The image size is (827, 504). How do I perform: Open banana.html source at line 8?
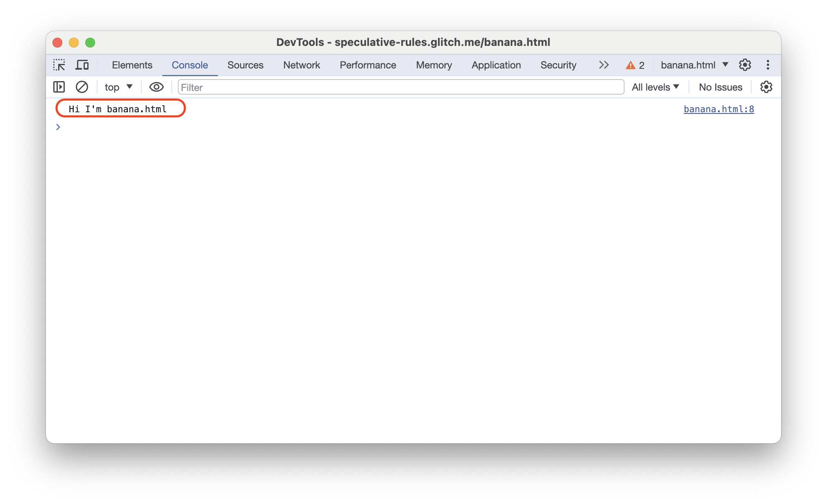(720, 109)
